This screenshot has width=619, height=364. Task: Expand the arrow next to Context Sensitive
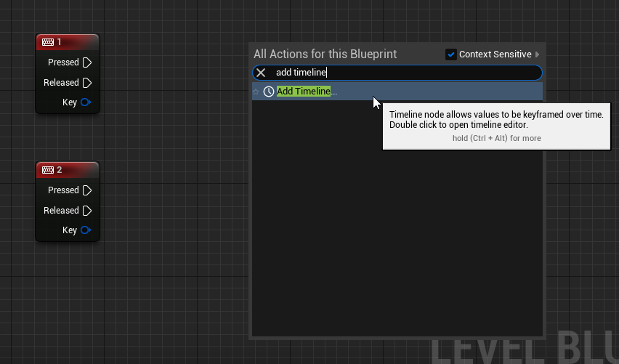point(538,54)
